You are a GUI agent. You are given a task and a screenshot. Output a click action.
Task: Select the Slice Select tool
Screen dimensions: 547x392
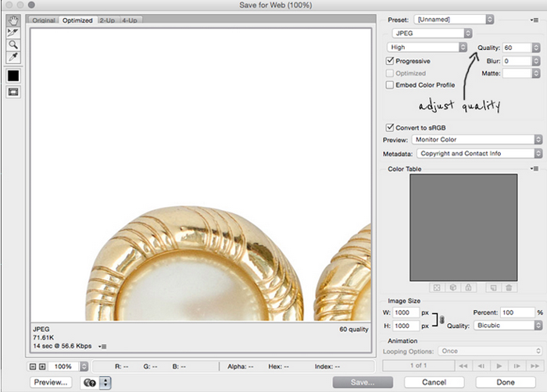tap(13, 33)
